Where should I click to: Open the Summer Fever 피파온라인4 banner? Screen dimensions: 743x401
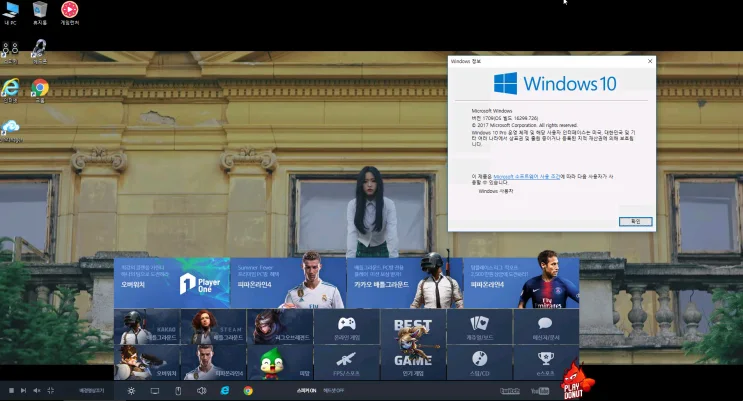tap(289, 283)
